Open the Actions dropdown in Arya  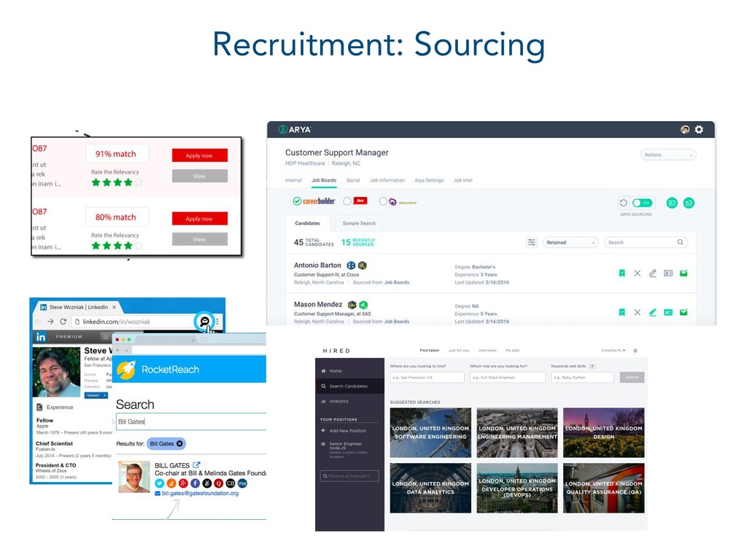coord(668,155)
